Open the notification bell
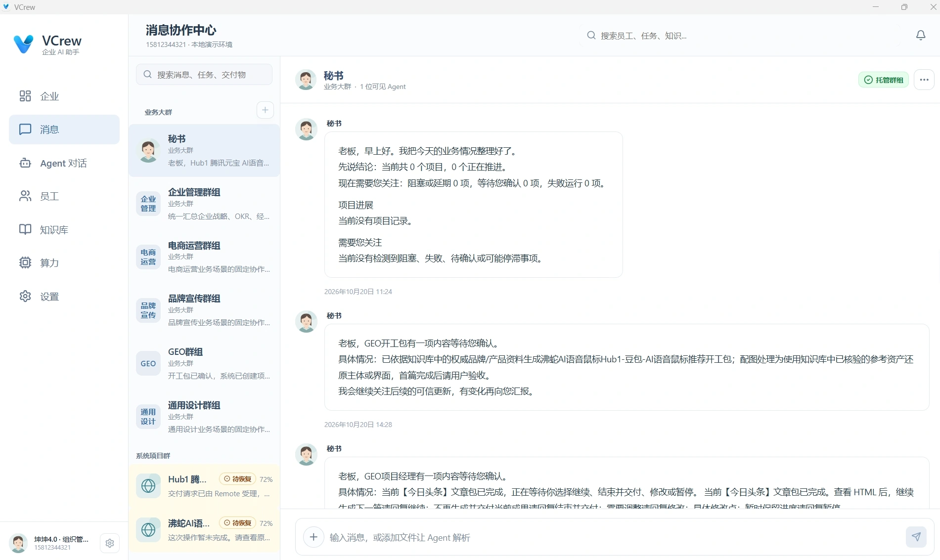This screenshot has height=560, width=940. point(920,35)
